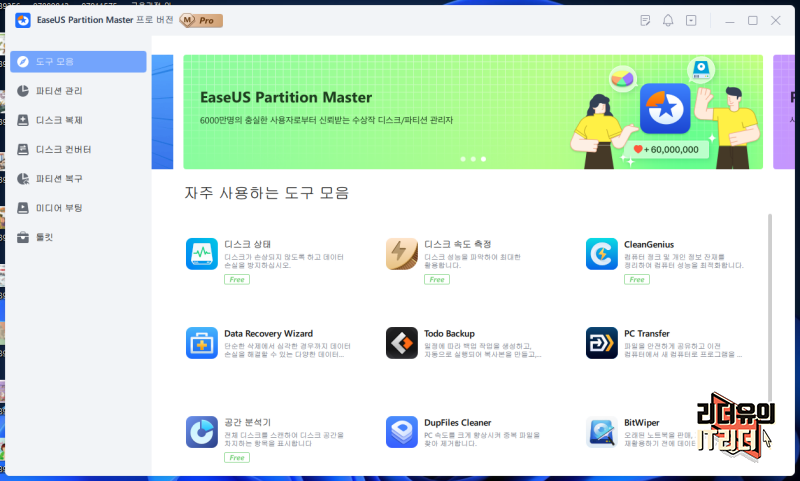Click the BitWiper title
This screenshot has width=800, height=481.
(641, 423)
